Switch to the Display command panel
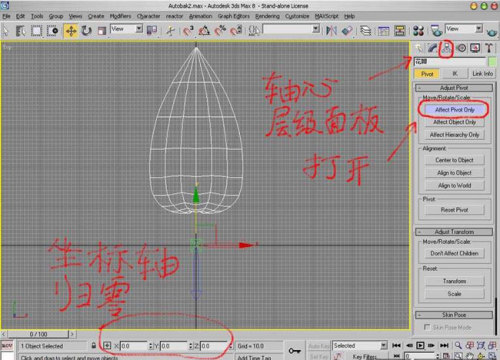 (475, 48)
